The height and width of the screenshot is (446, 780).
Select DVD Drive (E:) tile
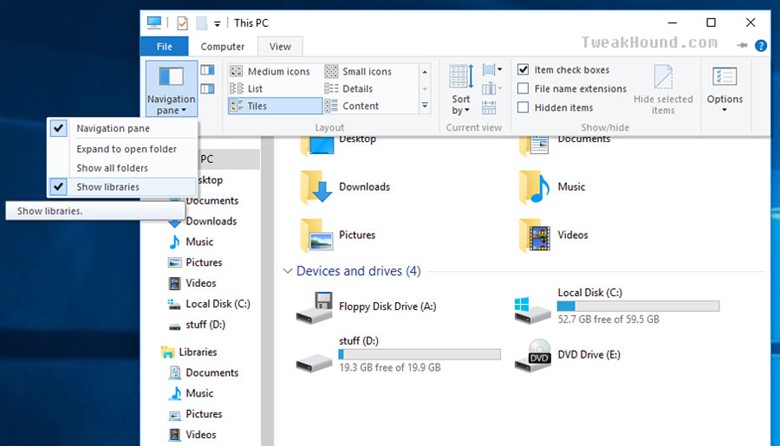point(568,355)
